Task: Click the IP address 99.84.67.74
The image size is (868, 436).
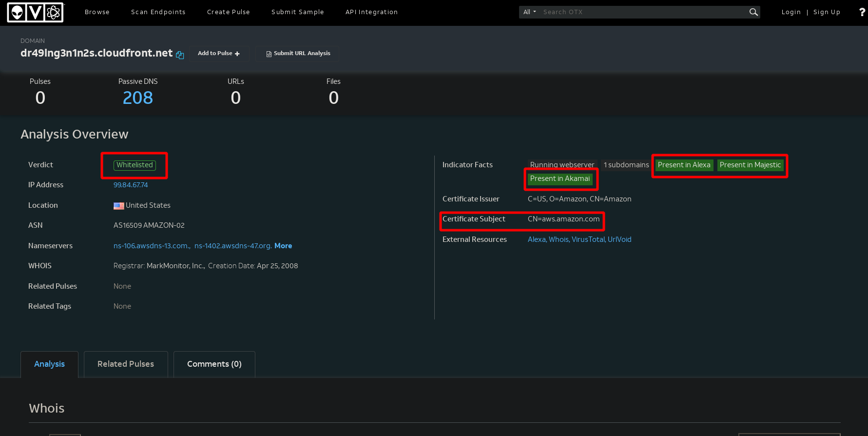Action: point(131,185)
